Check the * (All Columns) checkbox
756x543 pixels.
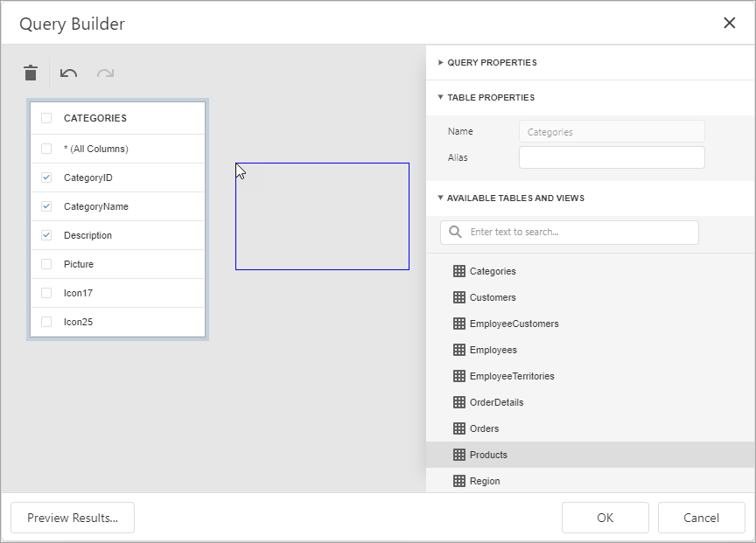45,148
